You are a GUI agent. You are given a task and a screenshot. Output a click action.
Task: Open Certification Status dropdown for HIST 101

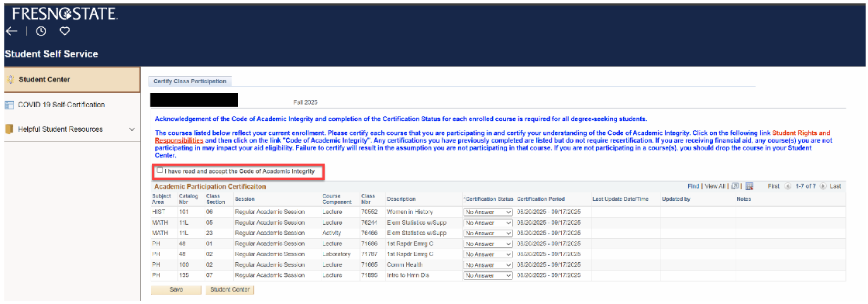(x=488, y=212)
